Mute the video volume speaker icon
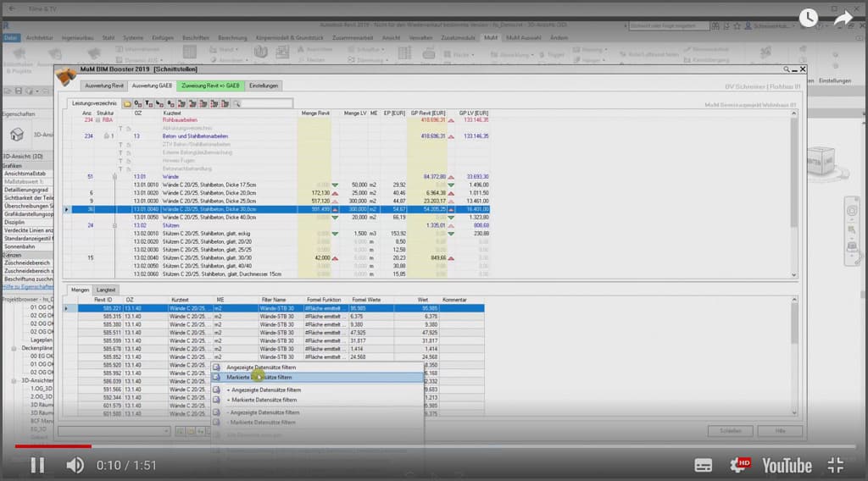Viewport: 868px width, 481px height. pos(75,464)
